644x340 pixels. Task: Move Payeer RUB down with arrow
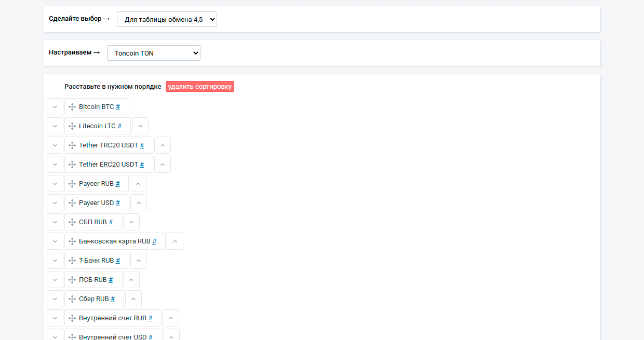click(55, 184)
